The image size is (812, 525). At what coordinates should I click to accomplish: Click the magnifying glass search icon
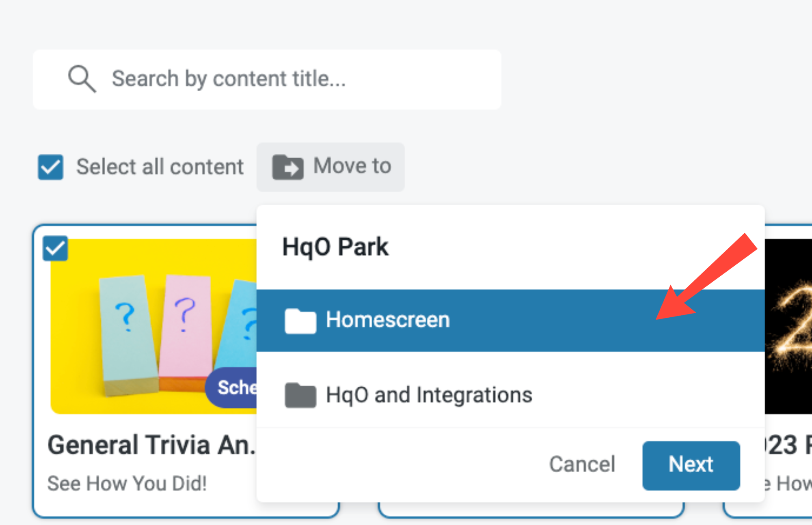click(82, 78)
